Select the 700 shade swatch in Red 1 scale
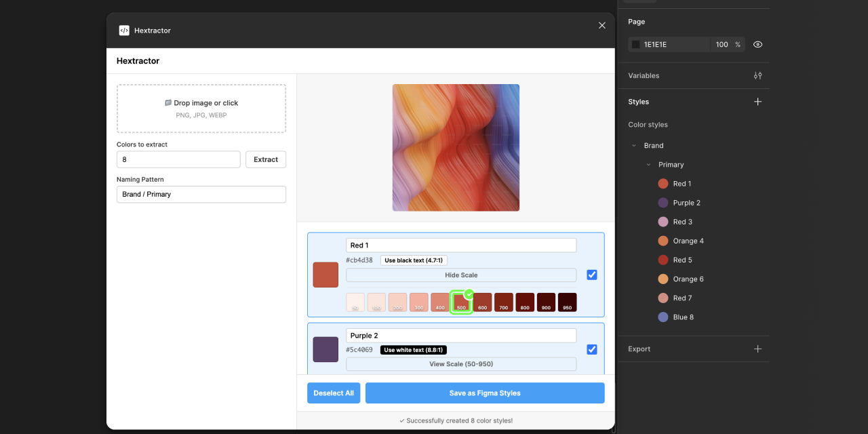This screenshot has width=868, height=434. 503,302
